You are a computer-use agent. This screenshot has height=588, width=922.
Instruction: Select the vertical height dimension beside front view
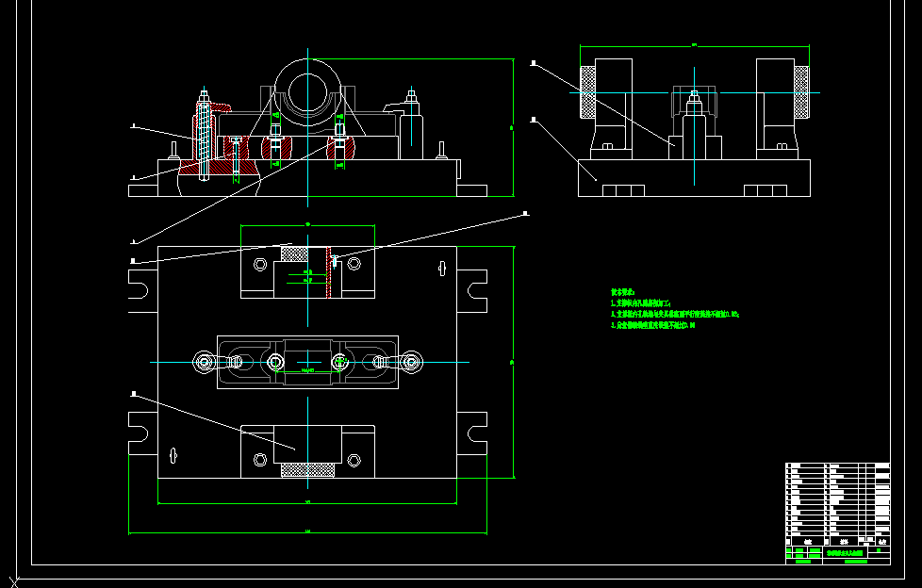click(512, 126)
